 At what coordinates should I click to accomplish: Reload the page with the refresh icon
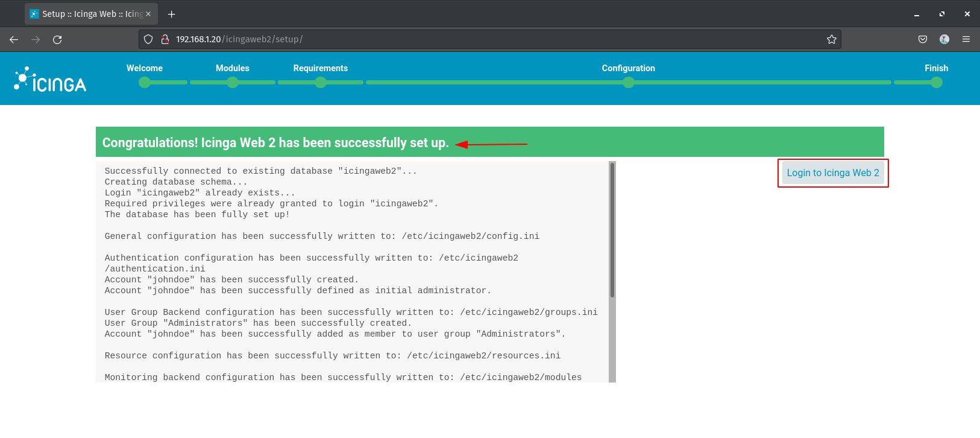(x=57, y=39)
